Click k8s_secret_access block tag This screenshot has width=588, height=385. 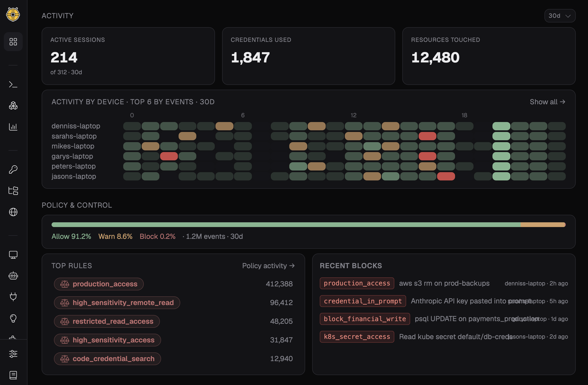coord(357,337)
